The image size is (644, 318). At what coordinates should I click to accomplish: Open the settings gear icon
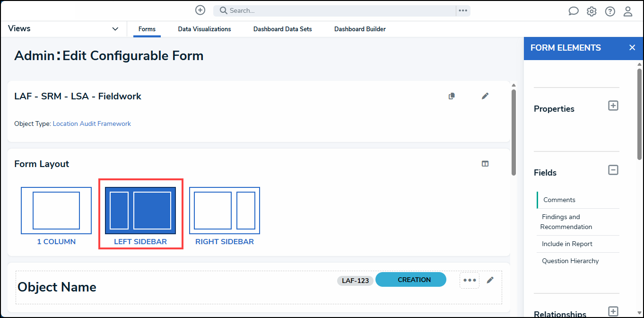[592, 11]
